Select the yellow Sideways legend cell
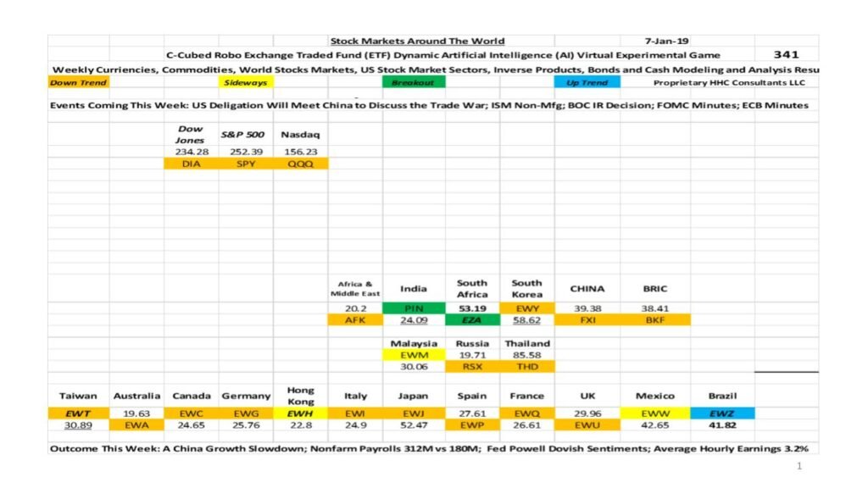 pyautogui.click(x=246, y=83)
